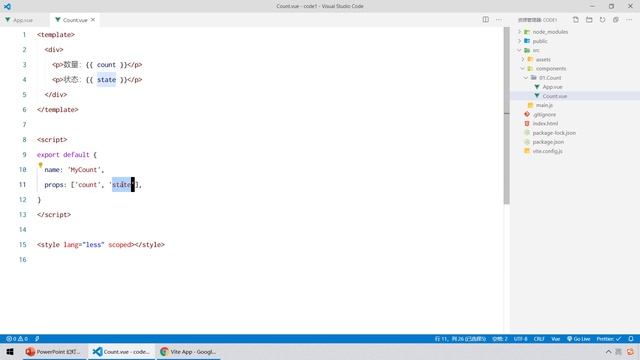This screenshot has height=360, width=640.
Task: Click 'export default' on line 9
Action: pyautogui.click(x=63, y=155)
